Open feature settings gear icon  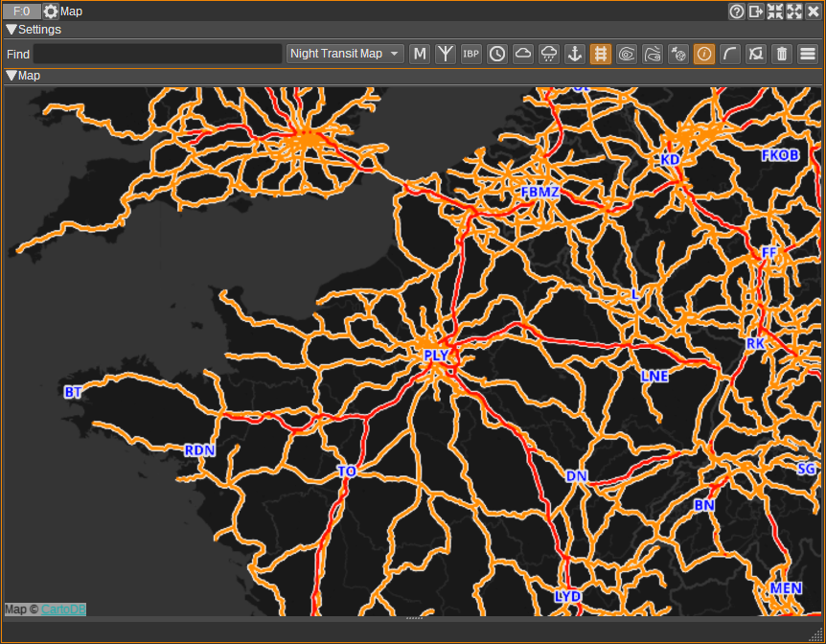click(51, 11)
